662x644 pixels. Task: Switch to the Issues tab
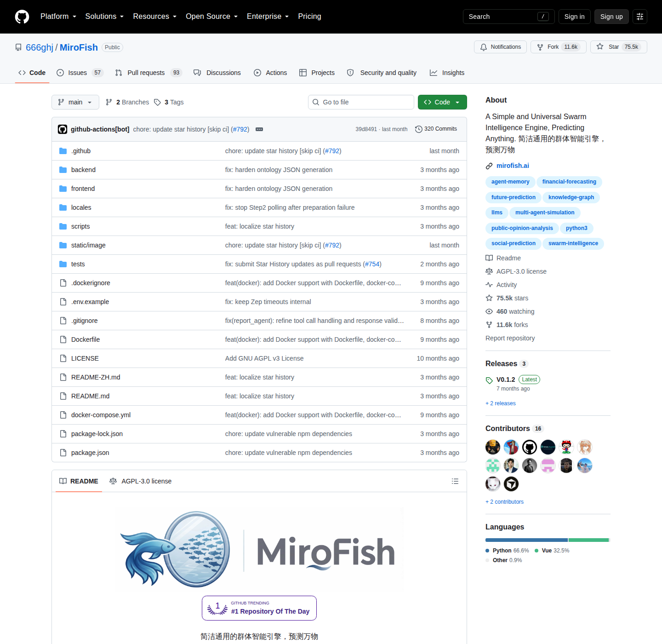pyautogui.click(x=80, y=73)
